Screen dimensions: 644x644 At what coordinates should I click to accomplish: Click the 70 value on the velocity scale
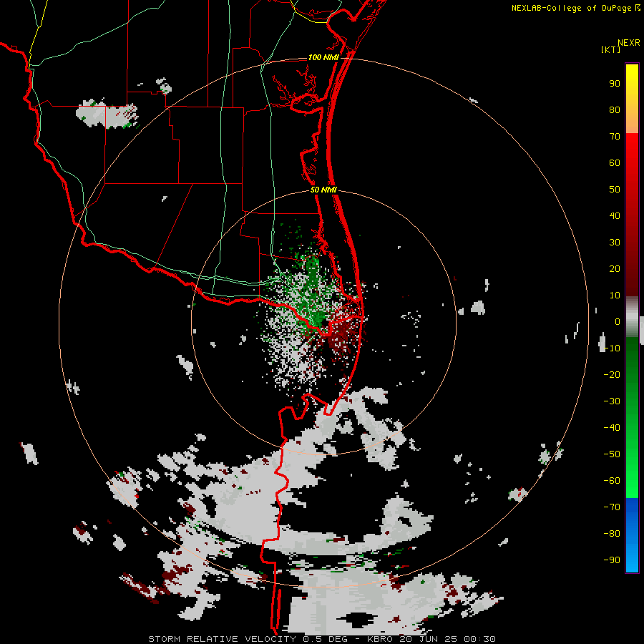(615, 137)
